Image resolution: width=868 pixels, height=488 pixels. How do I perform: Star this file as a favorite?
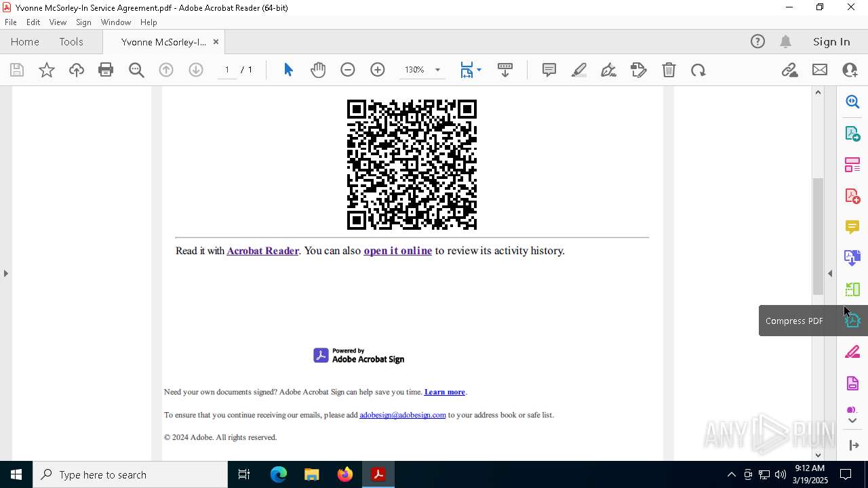coord(47,70)
